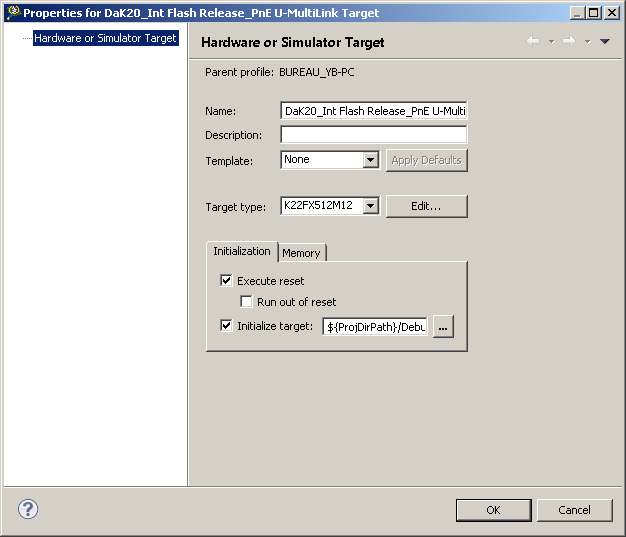Click the Apply Defaults button
626x537 pixels.
[426, 160]
